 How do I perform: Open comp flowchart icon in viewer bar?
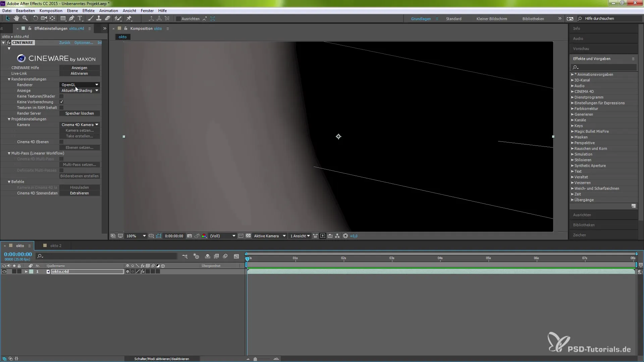click(337, 236)
